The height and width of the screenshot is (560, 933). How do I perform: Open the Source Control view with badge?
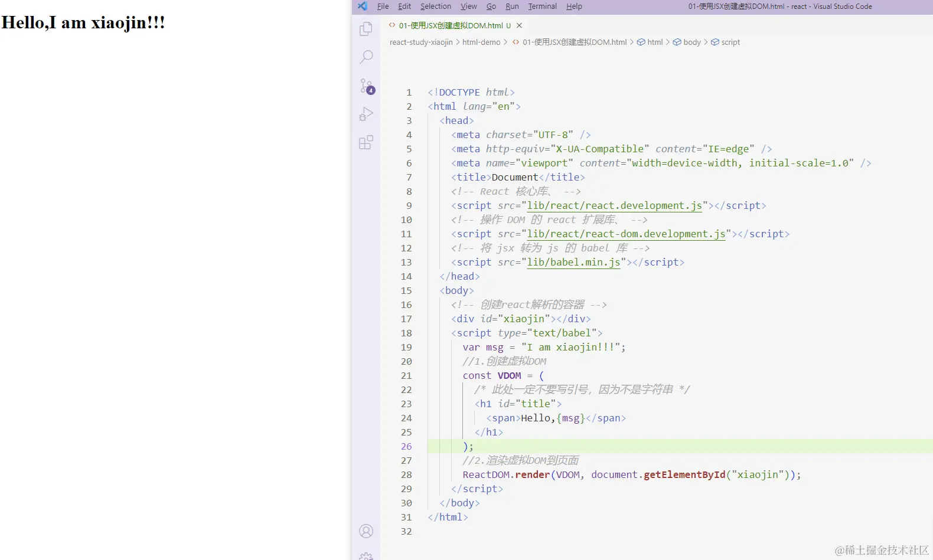(x=367, y=86)
